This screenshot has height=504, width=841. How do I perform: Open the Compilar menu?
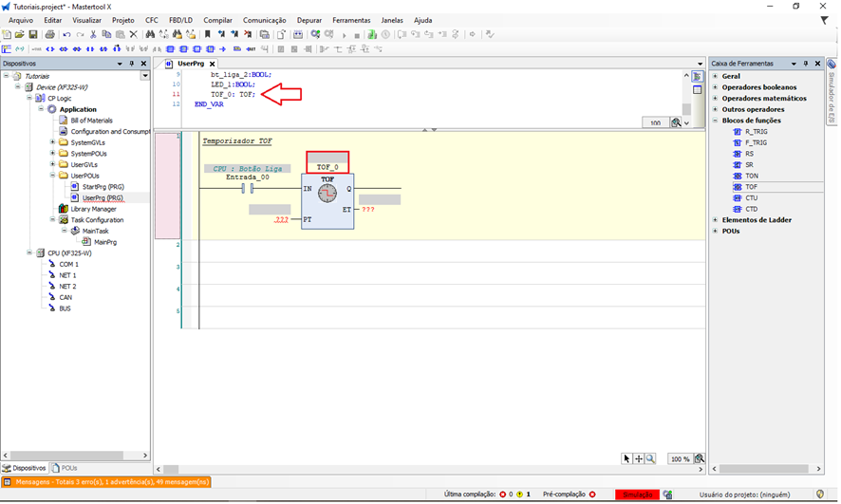pyautogui.click(x=217, y=20)
